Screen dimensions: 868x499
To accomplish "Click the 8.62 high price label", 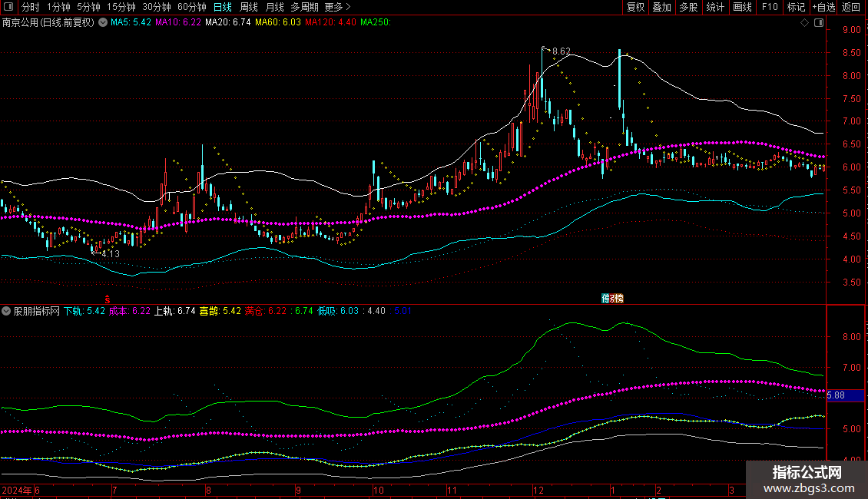I will (x=562, y=51).
